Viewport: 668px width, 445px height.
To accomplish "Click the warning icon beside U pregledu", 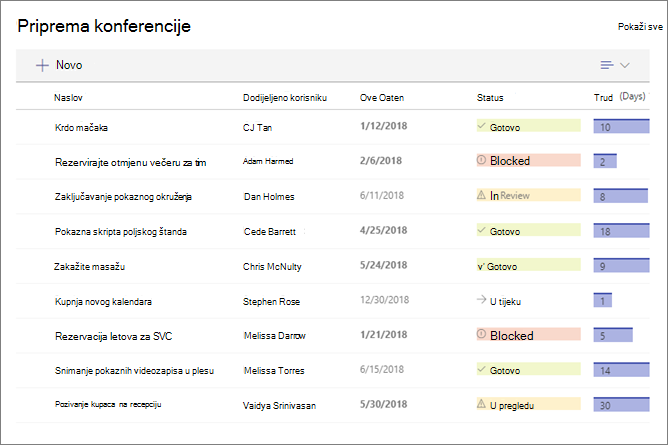I will click(481, 404).
